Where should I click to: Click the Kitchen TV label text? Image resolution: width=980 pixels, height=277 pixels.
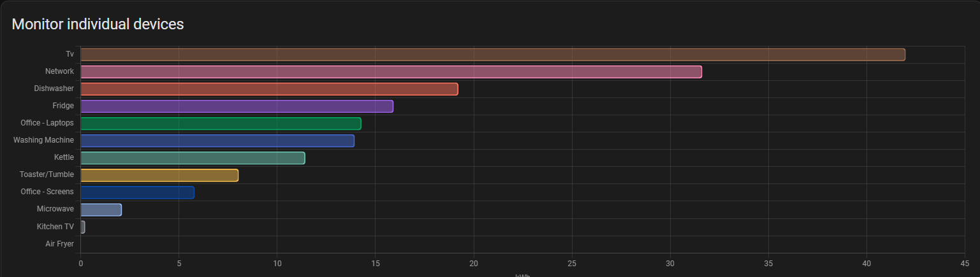(55, 227)
